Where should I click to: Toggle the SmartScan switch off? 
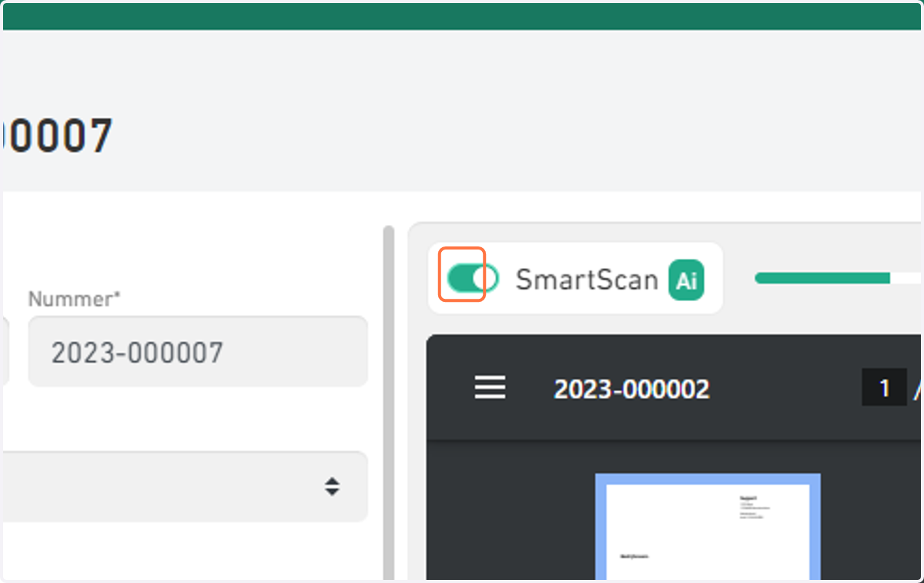pos(472,278)
